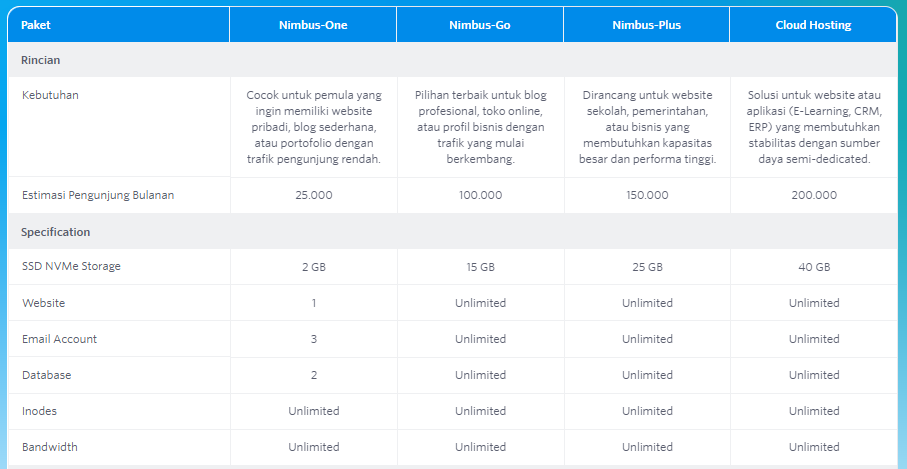Click the Inodes row label
The height and width of the screenshot is (469, 907).
point(39,411)
